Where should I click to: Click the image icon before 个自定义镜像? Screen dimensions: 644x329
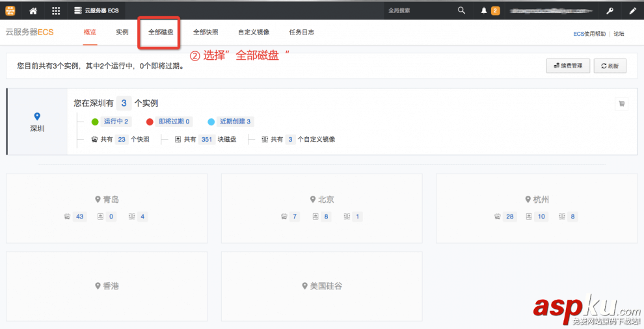(265, 140)
